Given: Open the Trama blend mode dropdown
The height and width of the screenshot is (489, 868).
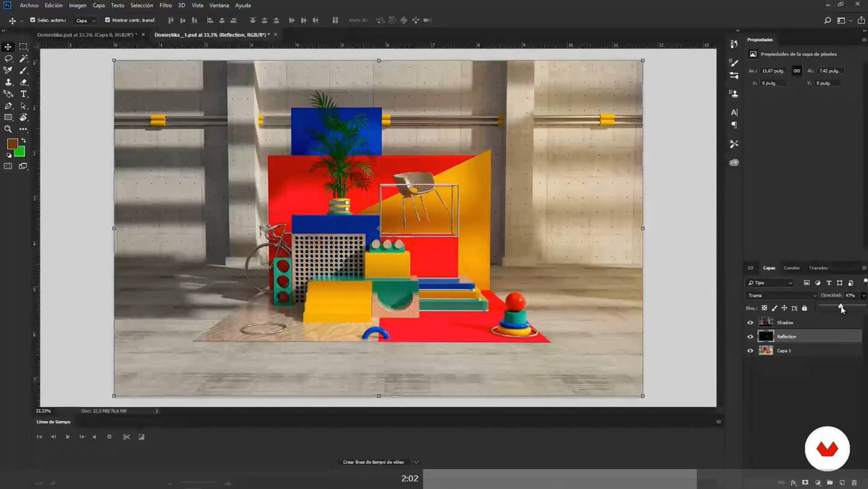Looking at the screenshot, I should [781, 296].
